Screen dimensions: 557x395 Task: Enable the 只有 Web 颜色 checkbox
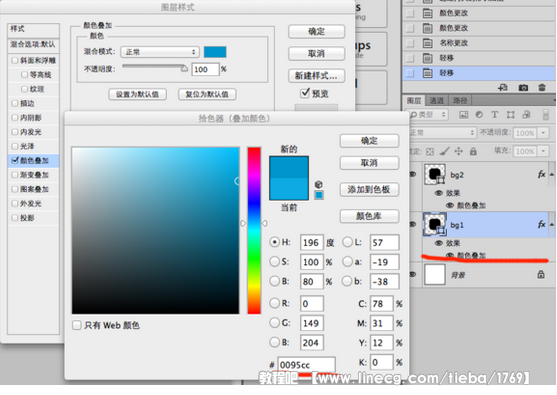tap(77, 325)
